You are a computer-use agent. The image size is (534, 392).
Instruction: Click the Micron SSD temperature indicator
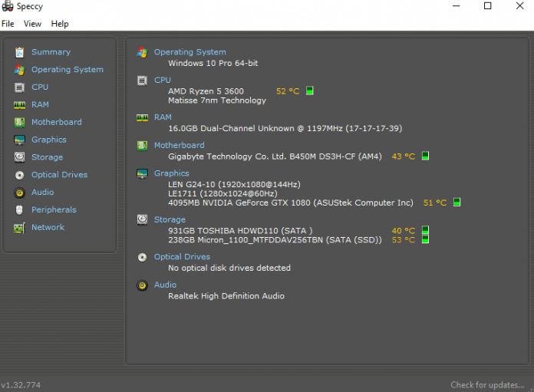click(x=425, y=239)
